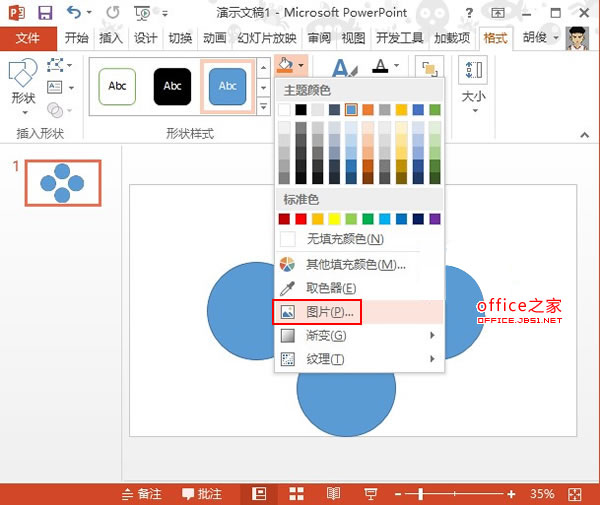Pick the orange theme color swatch
Viewport: 600px width, 505px height.
(x=368, y=110)
